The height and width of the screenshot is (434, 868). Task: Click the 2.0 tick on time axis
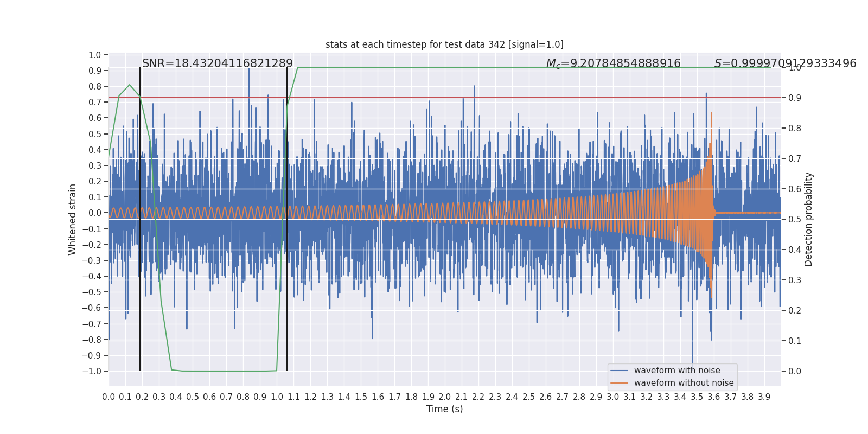[444, 397]
